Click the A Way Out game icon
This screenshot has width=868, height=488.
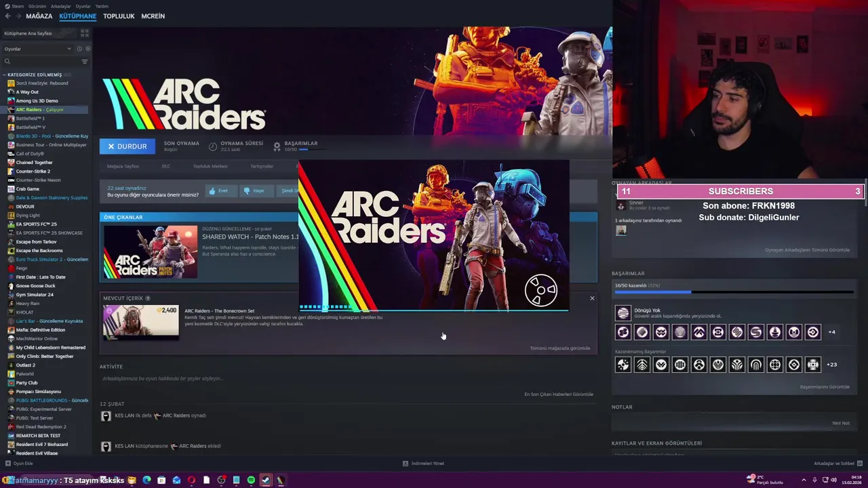coord(11,92)
